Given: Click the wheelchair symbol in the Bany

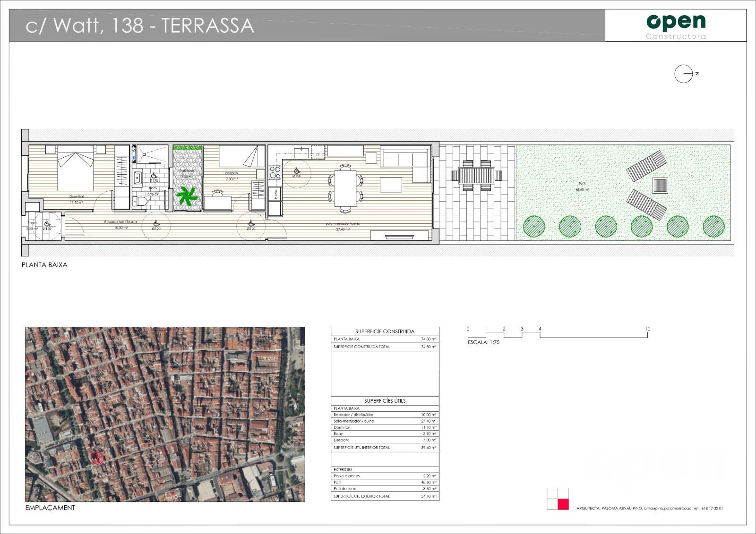Looking at the screenshot, I should coord(154,175).
